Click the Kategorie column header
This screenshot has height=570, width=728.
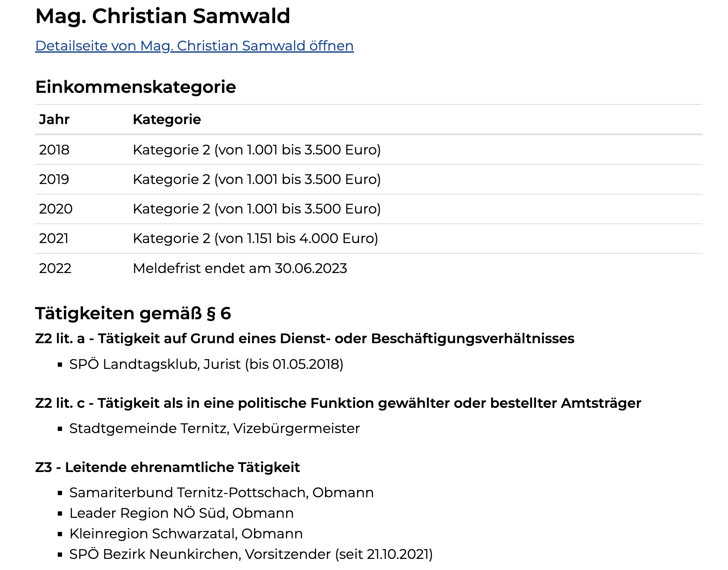[x=167, y=119]
